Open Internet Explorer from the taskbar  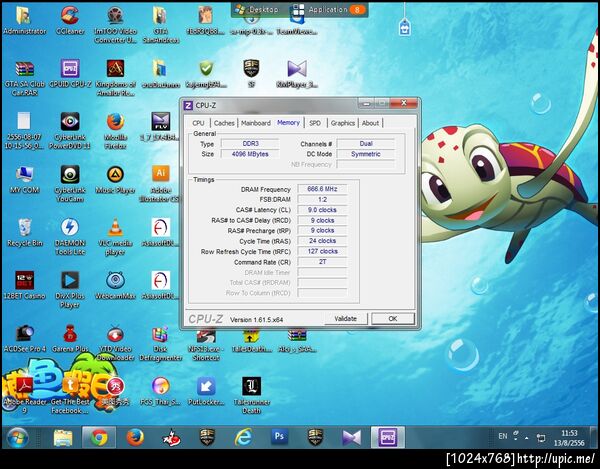243,437
